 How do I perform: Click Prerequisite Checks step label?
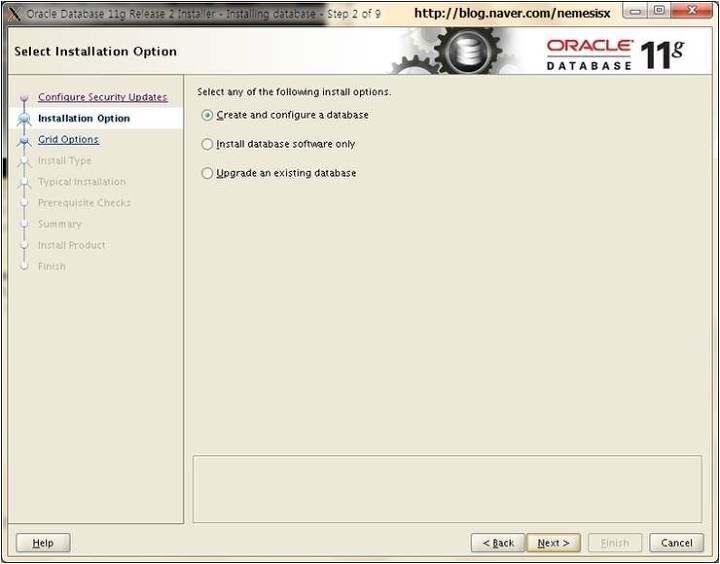(84, 203)
